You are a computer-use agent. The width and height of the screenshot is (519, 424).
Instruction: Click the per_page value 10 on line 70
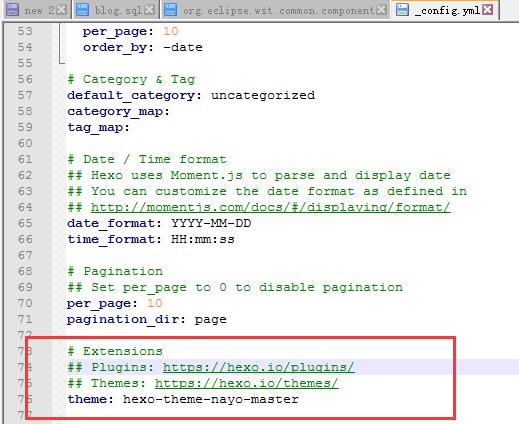coord(154,303)
